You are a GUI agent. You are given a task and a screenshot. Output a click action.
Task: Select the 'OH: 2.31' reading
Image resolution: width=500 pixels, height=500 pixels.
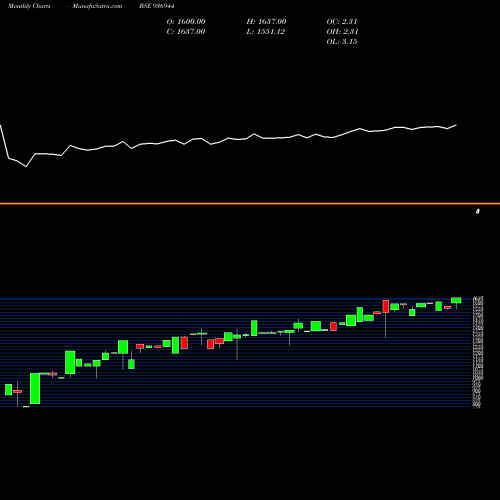click(x=342, y=32)
